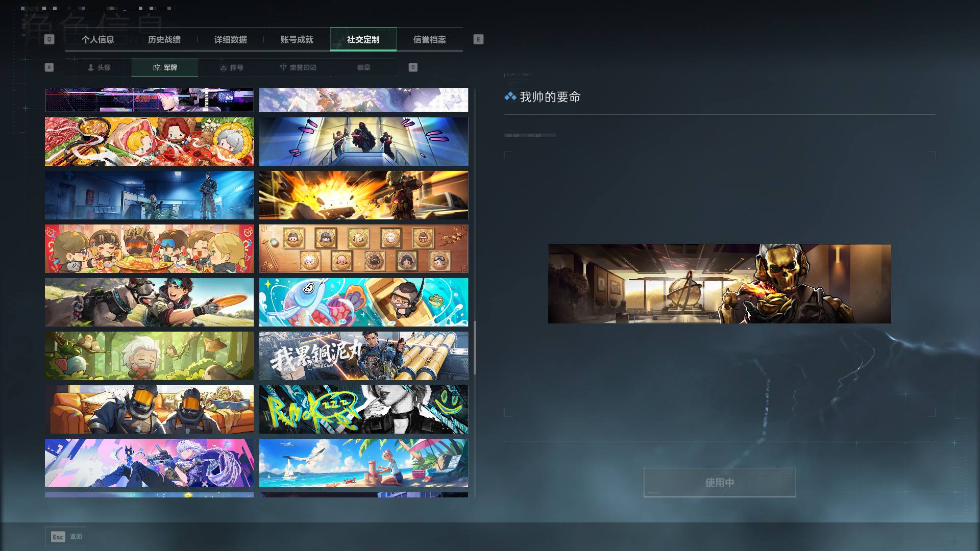Open the 个人信息 tab
Screen dimensions: 980x551
click(98, 39)
